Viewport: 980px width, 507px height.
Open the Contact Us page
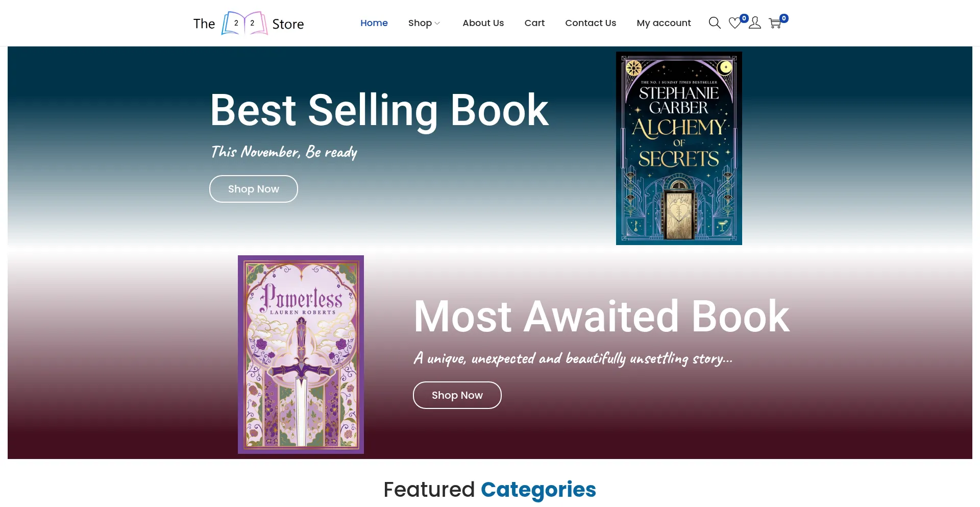pyautogui.click(x=591, y=23)
